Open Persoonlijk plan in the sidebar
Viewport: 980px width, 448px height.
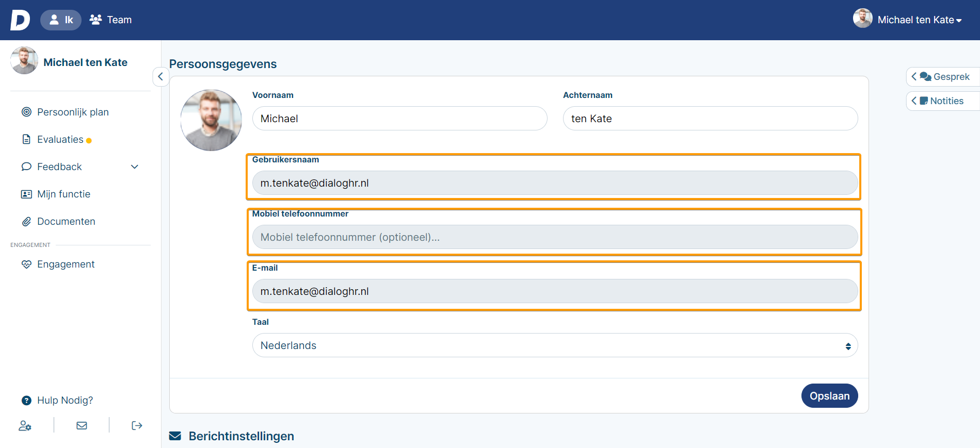pos(73,112)
